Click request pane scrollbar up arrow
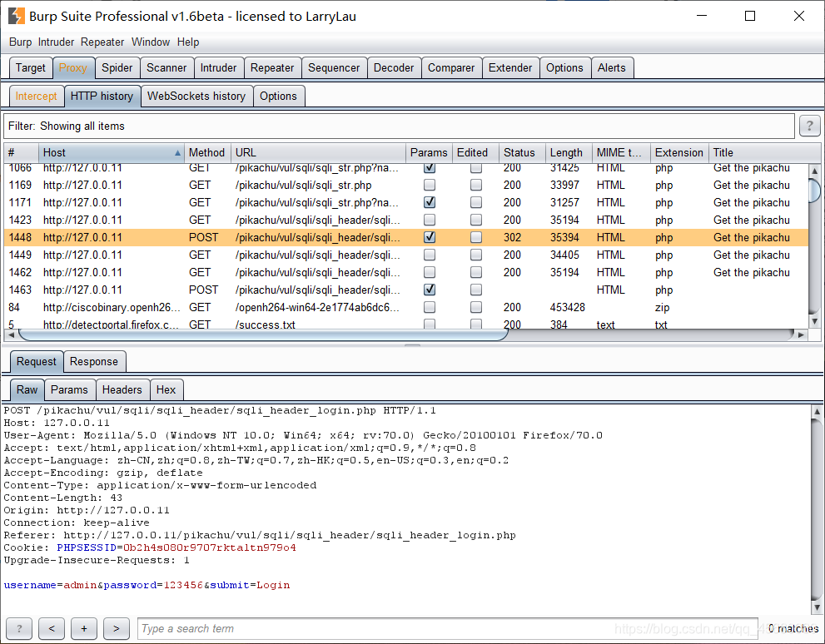Viewport: 825px width, 644px height. pos(818,411)
